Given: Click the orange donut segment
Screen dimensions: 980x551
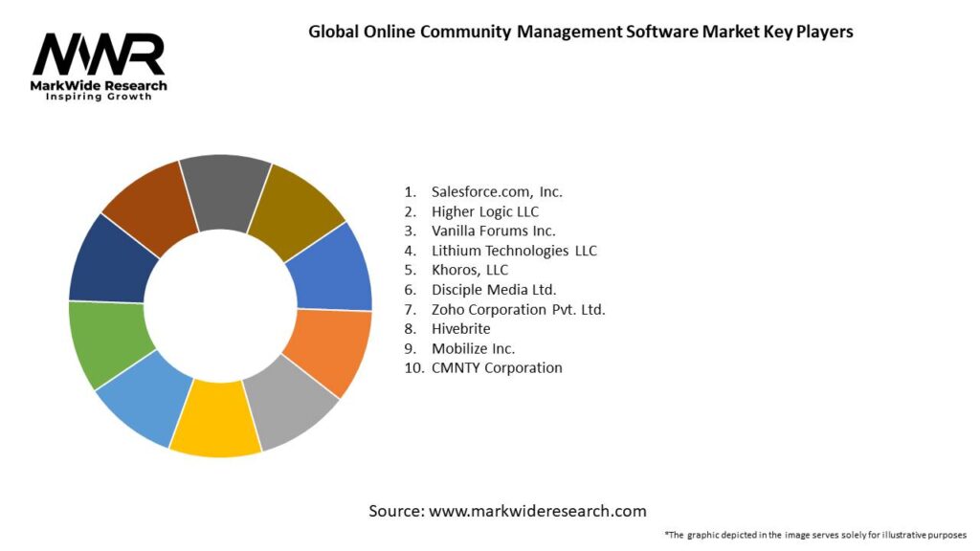Looking at the screenshot, I should click(x=330, y=350).
